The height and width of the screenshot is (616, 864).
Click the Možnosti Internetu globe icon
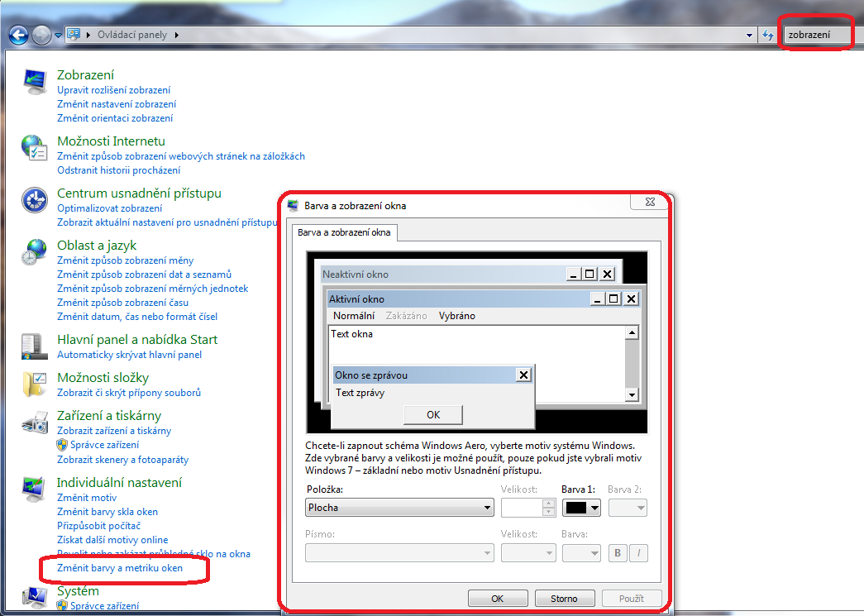[34, 148]
